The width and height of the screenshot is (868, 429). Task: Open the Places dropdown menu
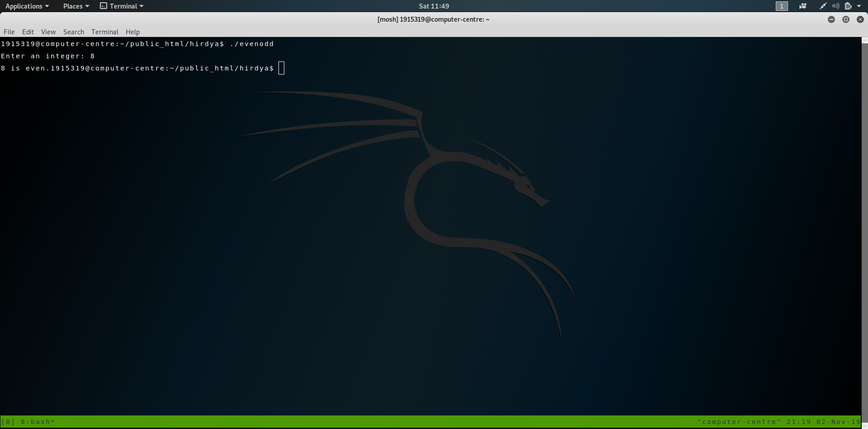[x=76, y=6]
